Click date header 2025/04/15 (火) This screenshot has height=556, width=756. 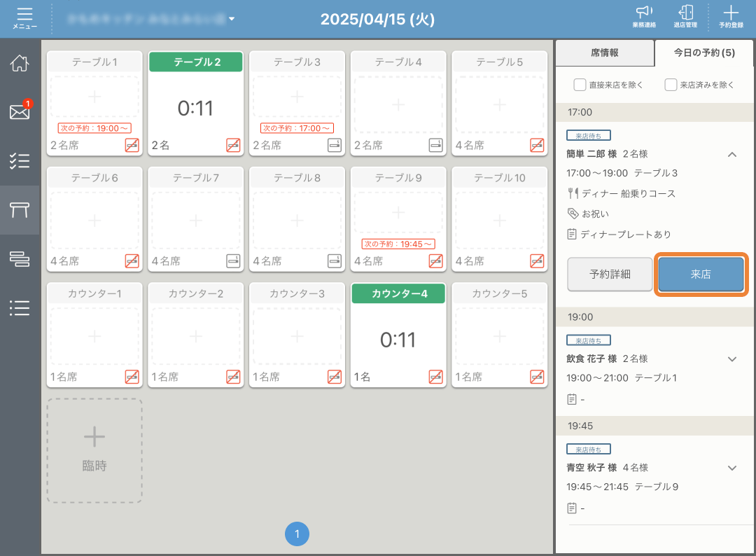click(377, 20)
